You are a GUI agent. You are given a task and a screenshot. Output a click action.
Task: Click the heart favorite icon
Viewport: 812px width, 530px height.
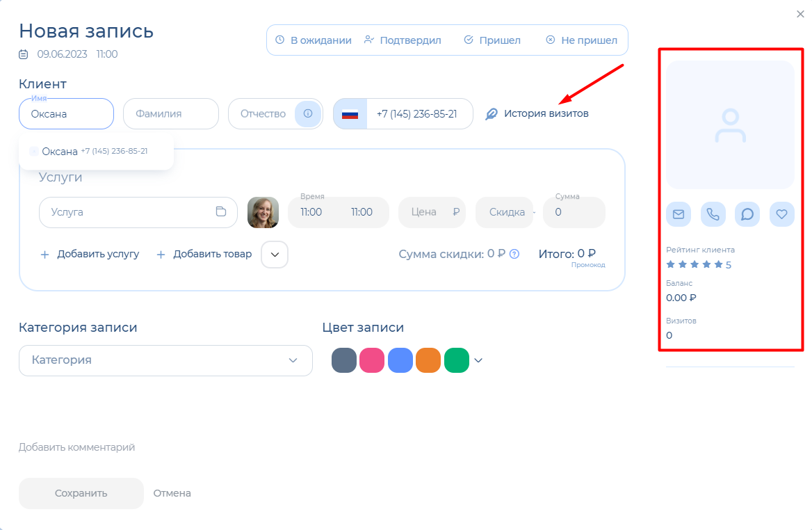[781, 214]
